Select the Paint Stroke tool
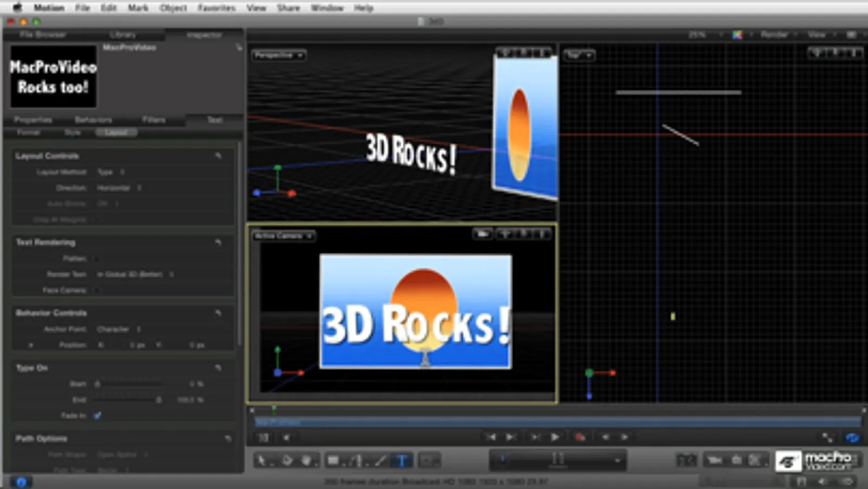868x489 pixels. click(381, 461)
